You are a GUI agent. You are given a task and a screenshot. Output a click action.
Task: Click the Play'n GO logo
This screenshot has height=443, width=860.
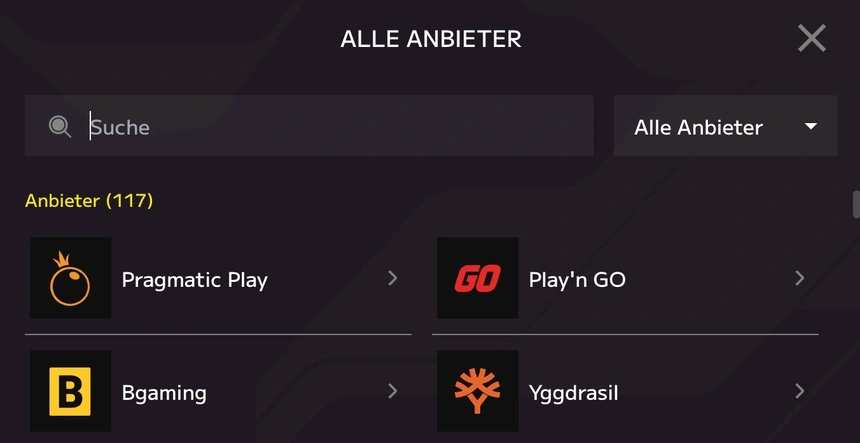[477, 278]
